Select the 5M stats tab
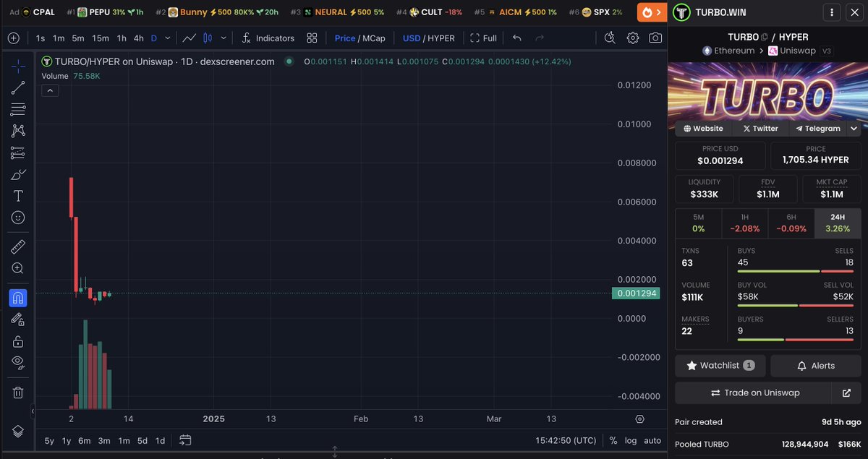The width and height of the screenshot is (868, 459). (x=698, y=223)
